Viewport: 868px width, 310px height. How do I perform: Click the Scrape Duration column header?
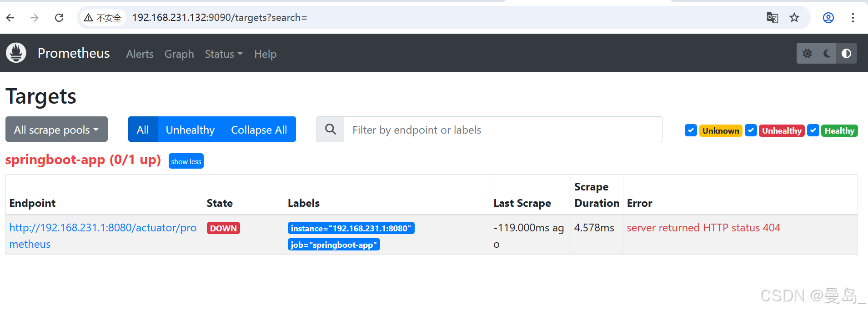click(597, 195)
